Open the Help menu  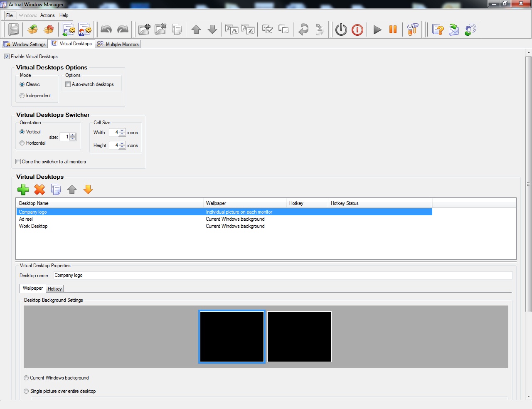click(x=64, y=15)
